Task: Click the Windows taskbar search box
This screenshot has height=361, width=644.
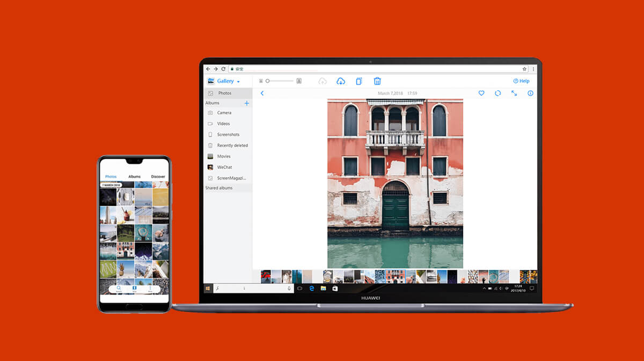Action: tap(253, 288)
